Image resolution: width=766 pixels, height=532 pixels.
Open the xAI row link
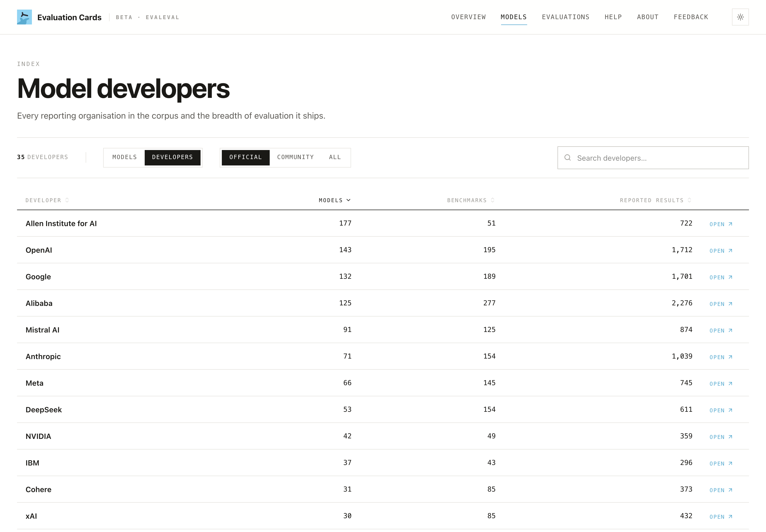(721, 517)
